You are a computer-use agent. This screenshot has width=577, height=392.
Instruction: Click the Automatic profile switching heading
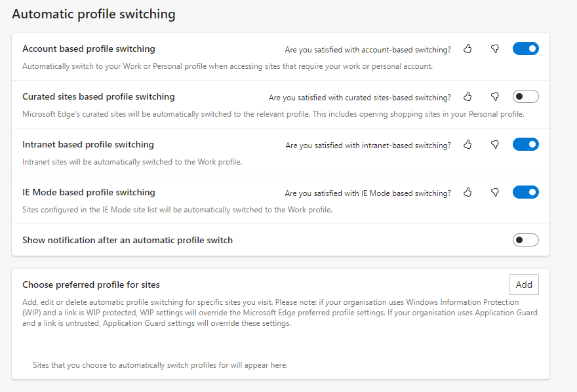[94, 14]
